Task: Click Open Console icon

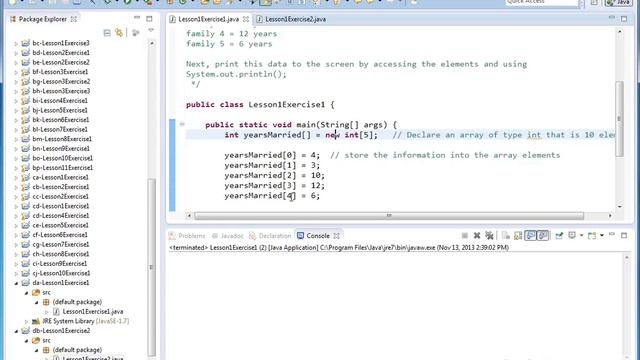Action: point(592,236)
